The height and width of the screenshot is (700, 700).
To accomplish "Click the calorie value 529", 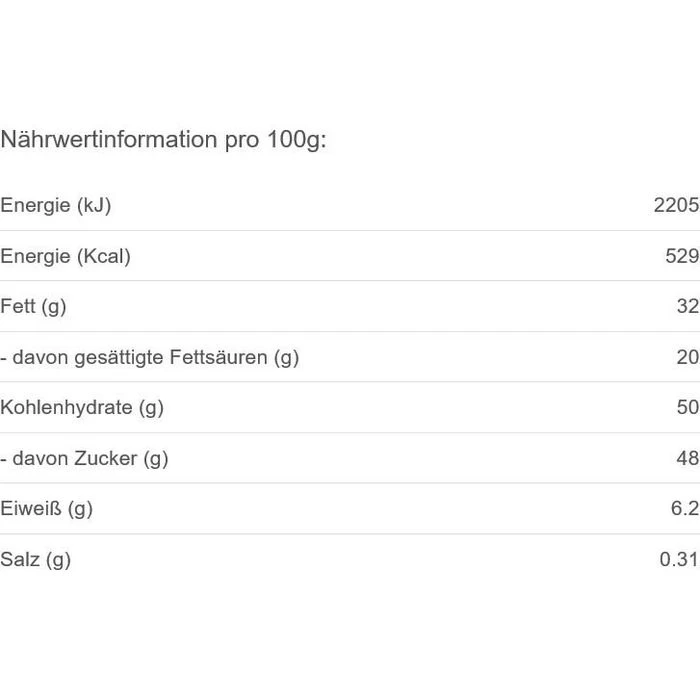I will pyautogui.click(x=682, y=257).
